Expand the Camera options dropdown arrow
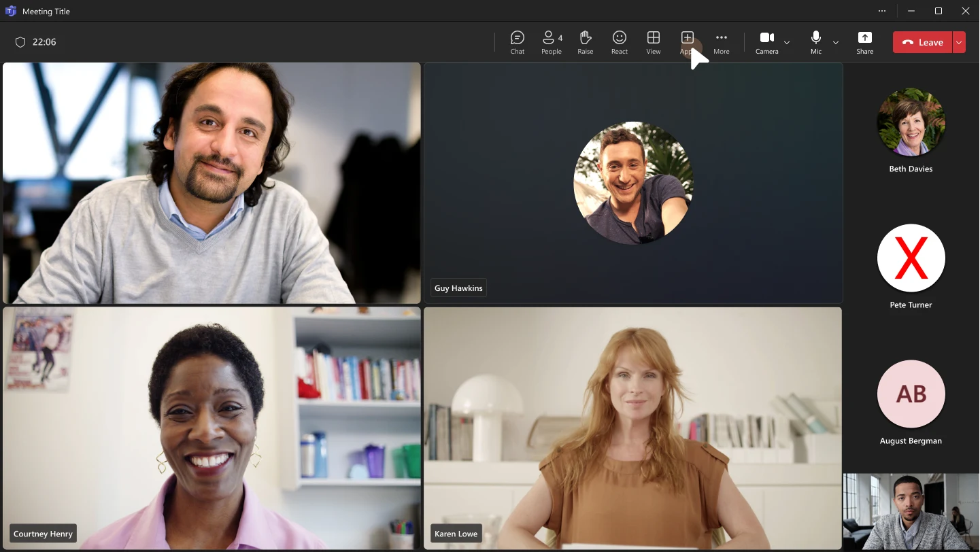Screen dimensions: 980x552 787,42
